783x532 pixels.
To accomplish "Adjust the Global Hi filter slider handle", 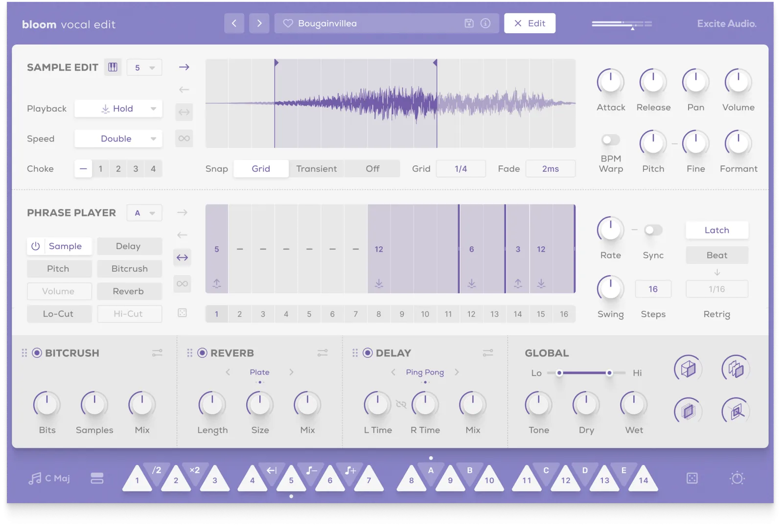I will (x=609, y=373).
